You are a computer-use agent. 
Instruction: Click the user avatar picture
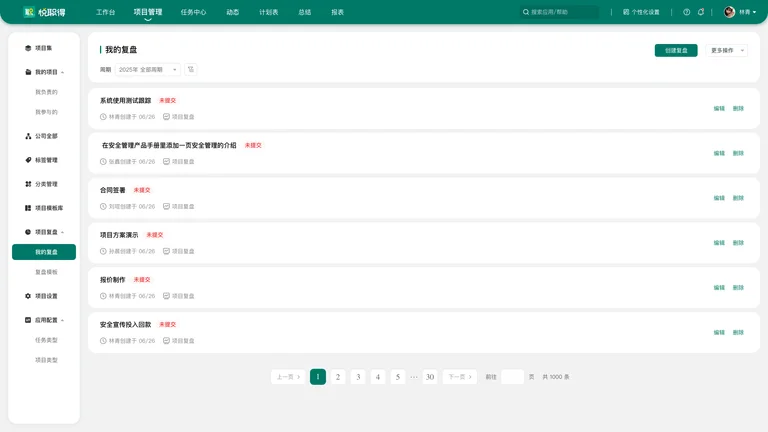[729, 12]
